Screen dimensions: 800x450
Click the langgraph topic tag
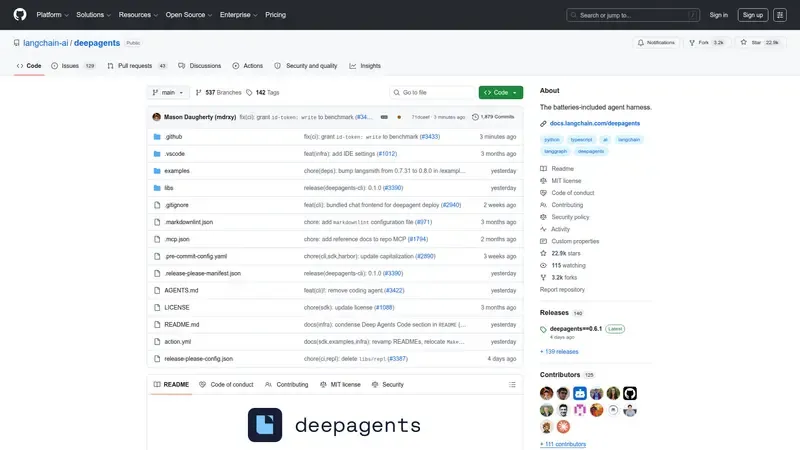click(x=556, y=151)
